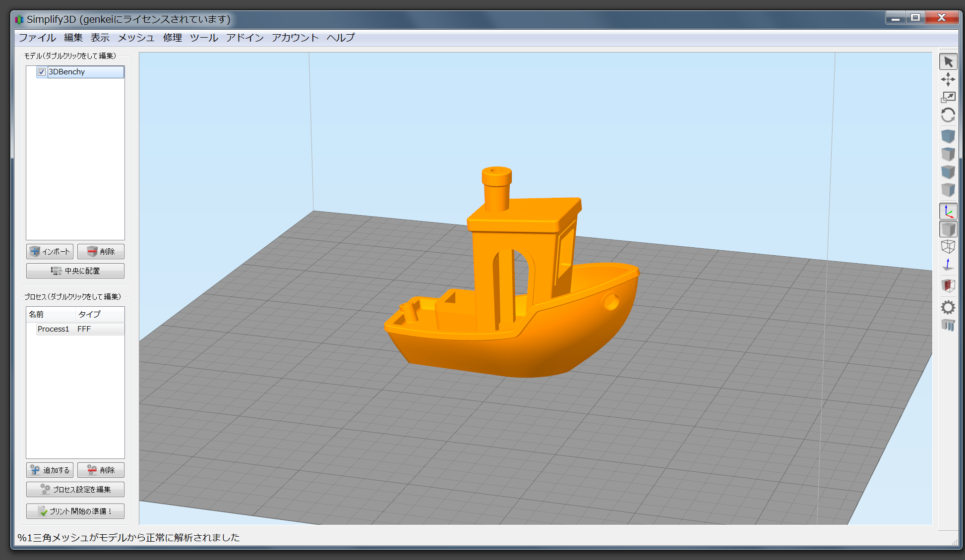Click the 中央に配置 button
Image resolution: width=965 pixels, height=560 pixels.
pyautogui.click(x=75, y=271)
